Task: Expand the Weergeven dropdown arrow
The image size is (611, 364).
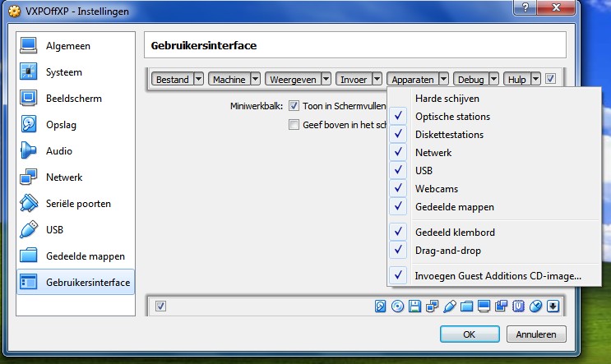Action: (x=326, y=79)
